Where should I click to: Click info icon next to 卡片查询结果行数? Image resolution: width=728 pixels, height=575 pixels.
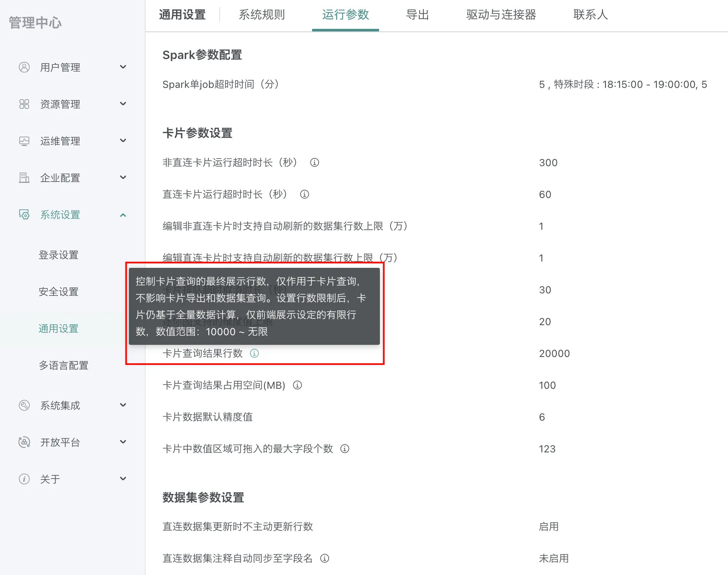point(254,353)
